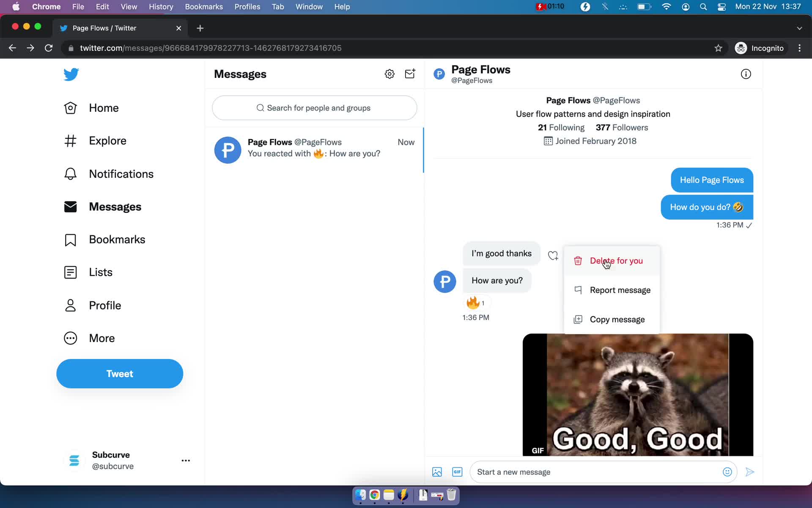Start a new message with the envelope icon
The image size is (812, 508).
point(410,74)
